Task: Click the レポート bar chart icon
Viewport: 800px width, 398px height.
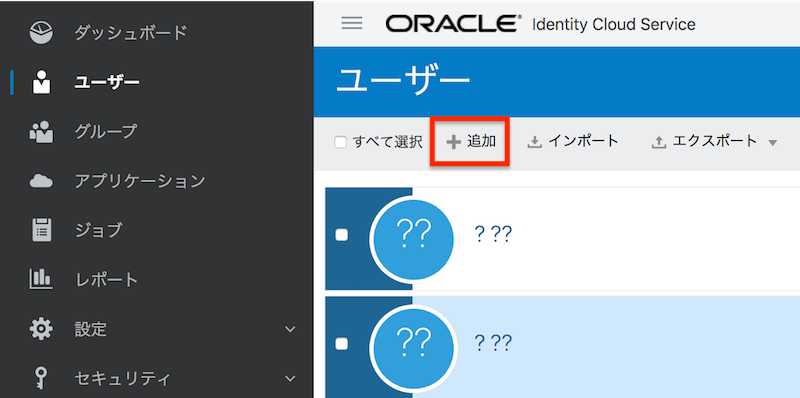Action: click(x=41, y=279)
